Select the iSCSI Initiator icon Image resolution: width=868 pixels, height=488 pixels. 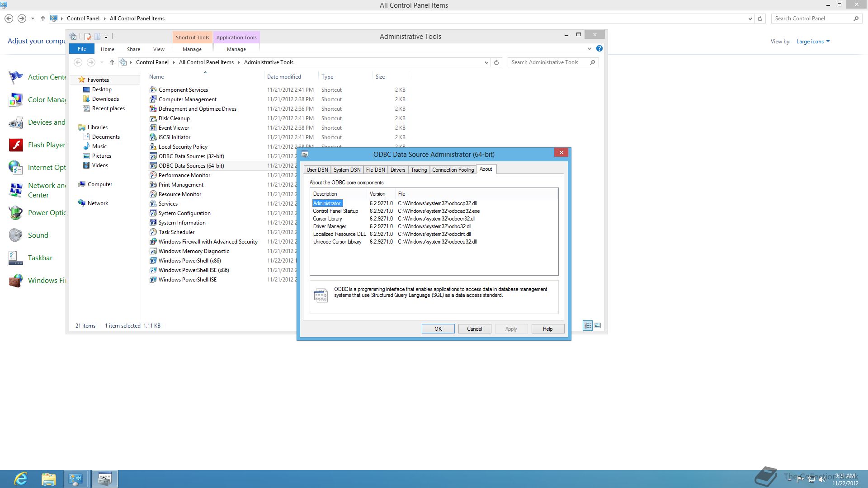153,137
